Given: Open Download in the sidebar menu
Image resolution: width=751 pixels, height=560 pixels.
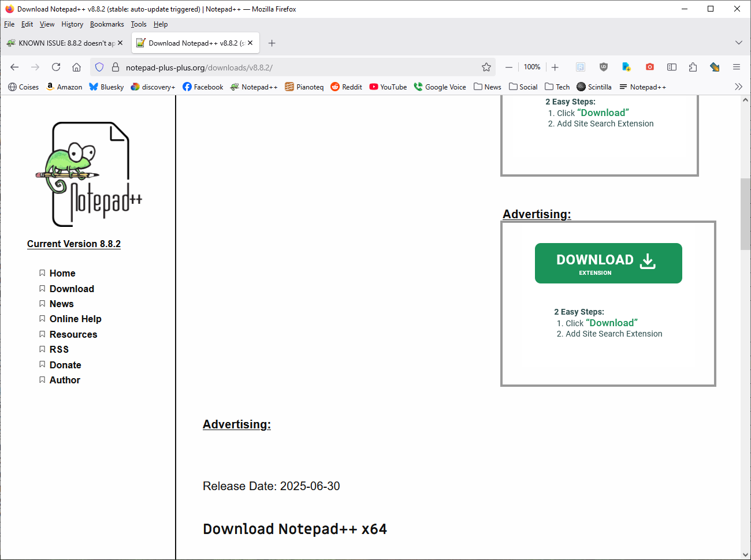Looking at the screenshot, I should pyautogui.click(x=72, y=289).
